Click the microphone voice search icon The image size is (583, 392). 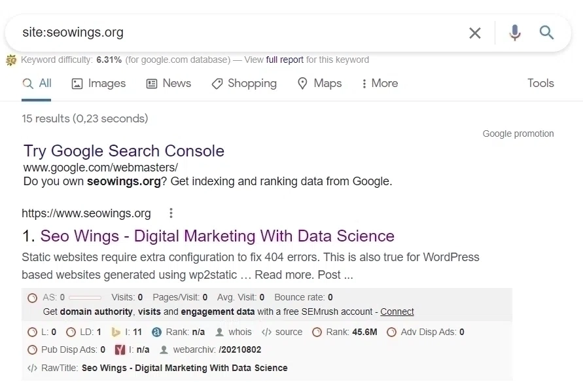pos(515,33)
